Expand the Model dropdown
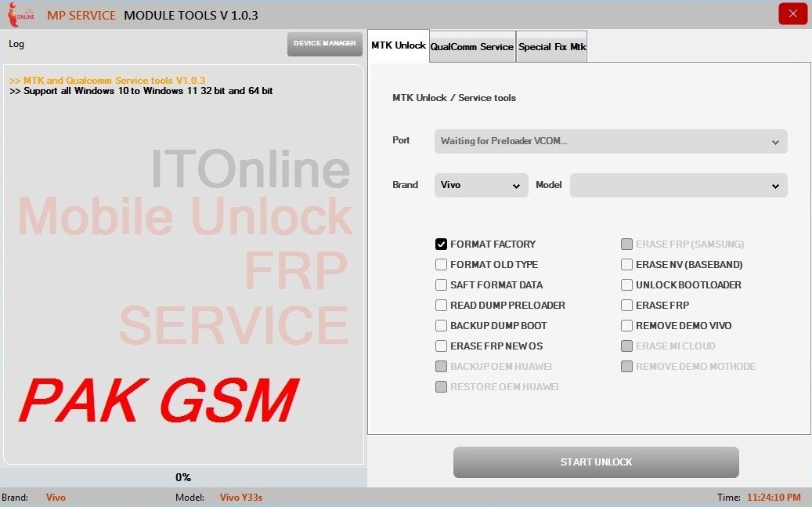This screenshot has height=507, width=812. click(678, 185)
